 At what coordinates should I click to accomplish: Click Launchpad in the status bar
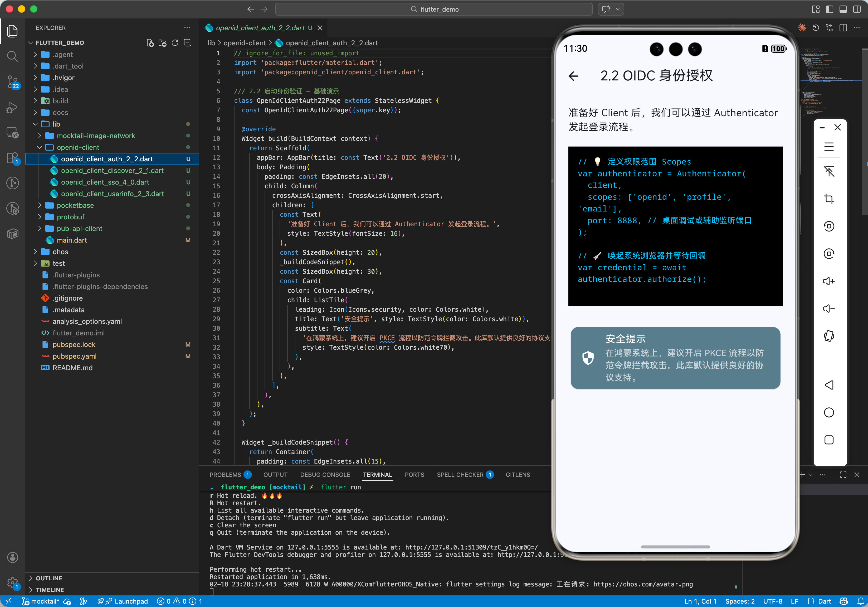click(131, 601)
